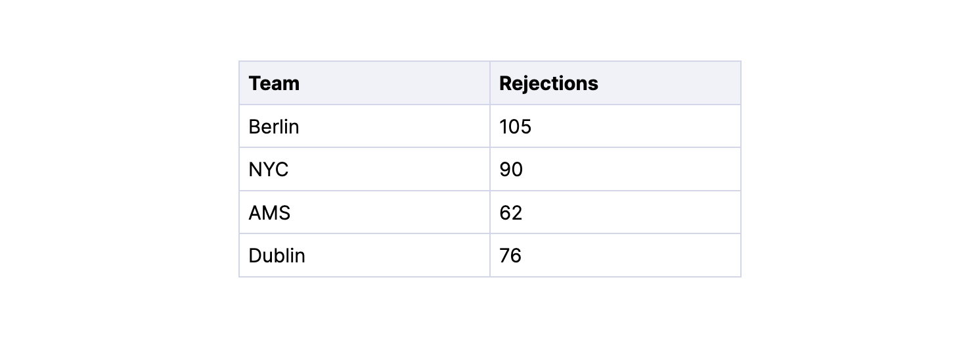Select the Berlin team cell

tap(365, 126)
